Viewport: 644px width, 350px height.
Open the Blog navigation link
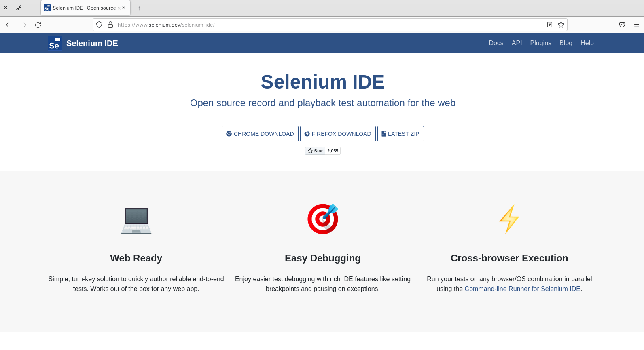coord(566,43)
